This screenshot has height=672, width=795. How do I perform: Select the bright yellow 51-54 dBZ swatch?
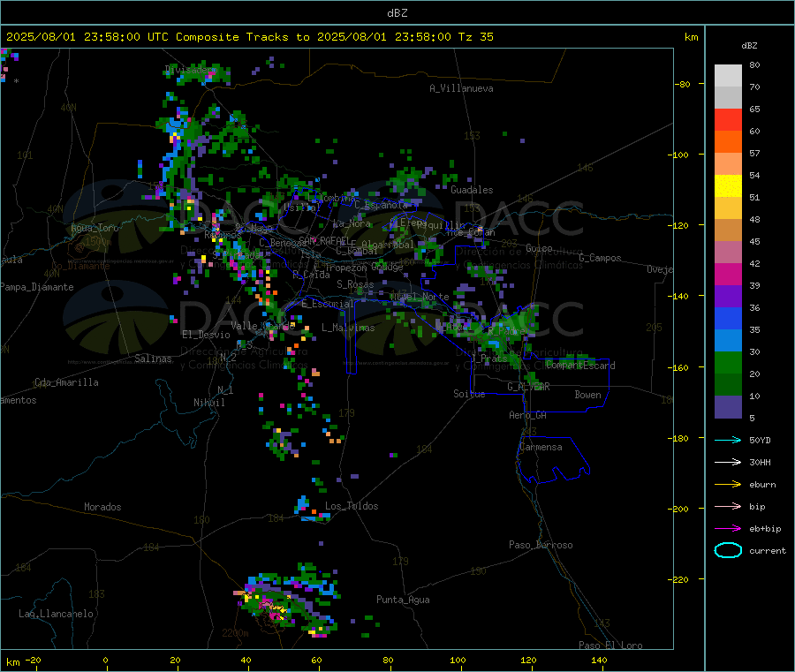click(x=728, y=186)
